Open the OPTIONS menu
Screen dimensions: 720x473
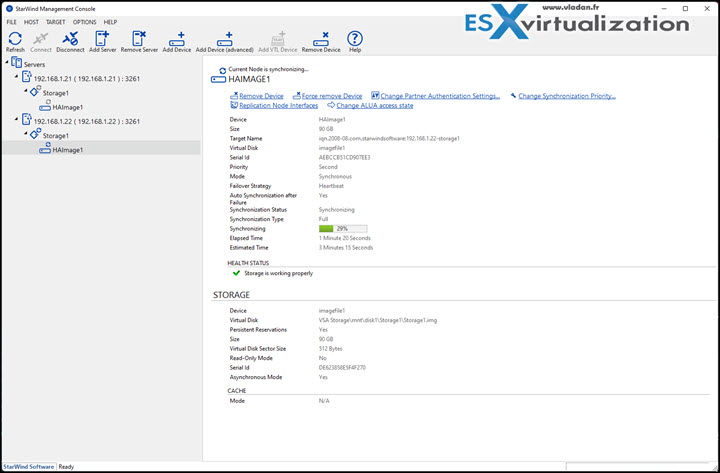point(84,22)
